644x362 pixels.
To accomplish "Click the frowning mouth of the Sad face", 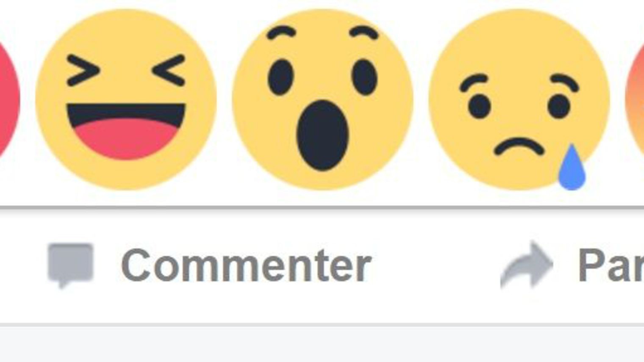I will [519, 147].
